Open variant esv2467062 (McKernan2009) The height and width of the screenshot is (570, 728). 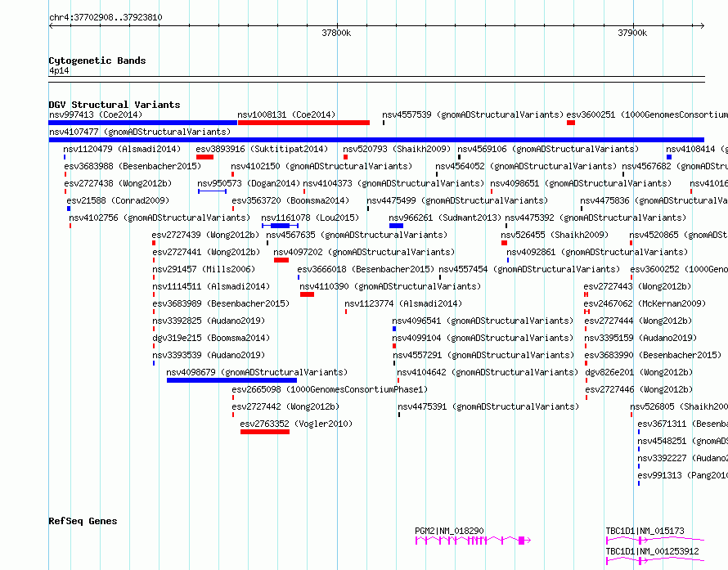point(645,303)
